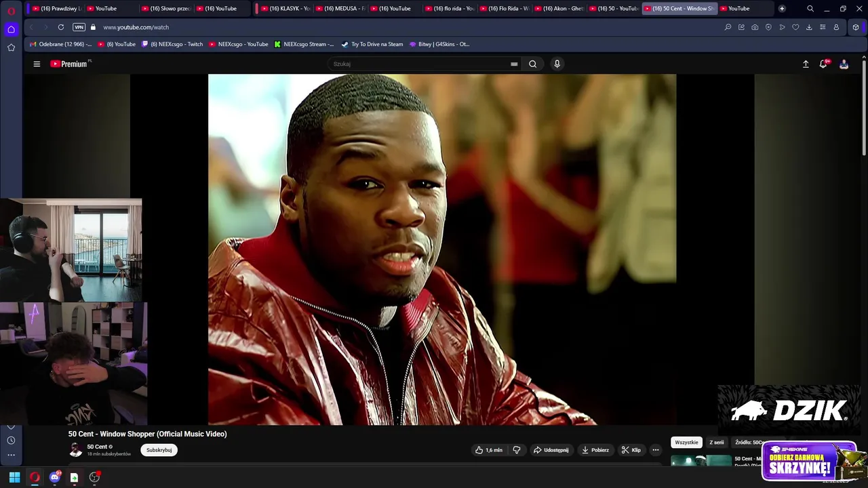Download the video via Pobierz
This screenshot has height=488, width=868.
(595, 450)
